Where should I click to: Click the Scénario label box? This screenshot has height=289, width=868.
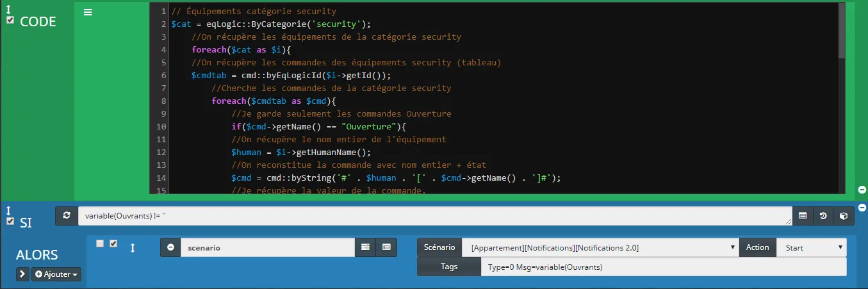coord(439,247)
